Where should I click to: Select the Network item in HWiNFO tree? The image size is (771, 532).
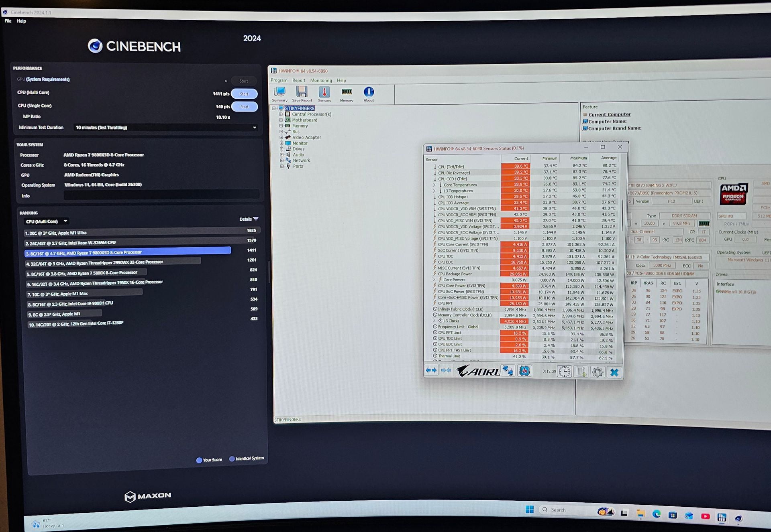pyautogui.click(x=301, y=160)
